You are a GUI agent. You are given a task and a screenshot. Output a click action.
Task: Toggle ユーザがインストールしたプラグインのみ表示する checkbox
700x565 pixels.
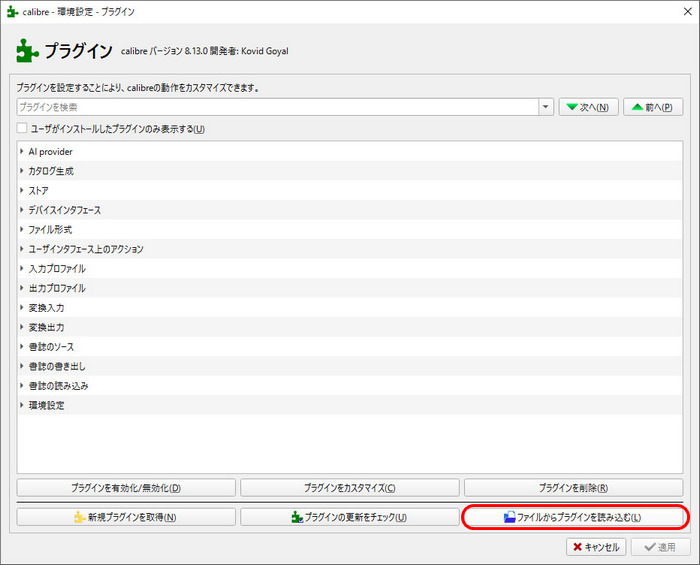tap(22, 128)
